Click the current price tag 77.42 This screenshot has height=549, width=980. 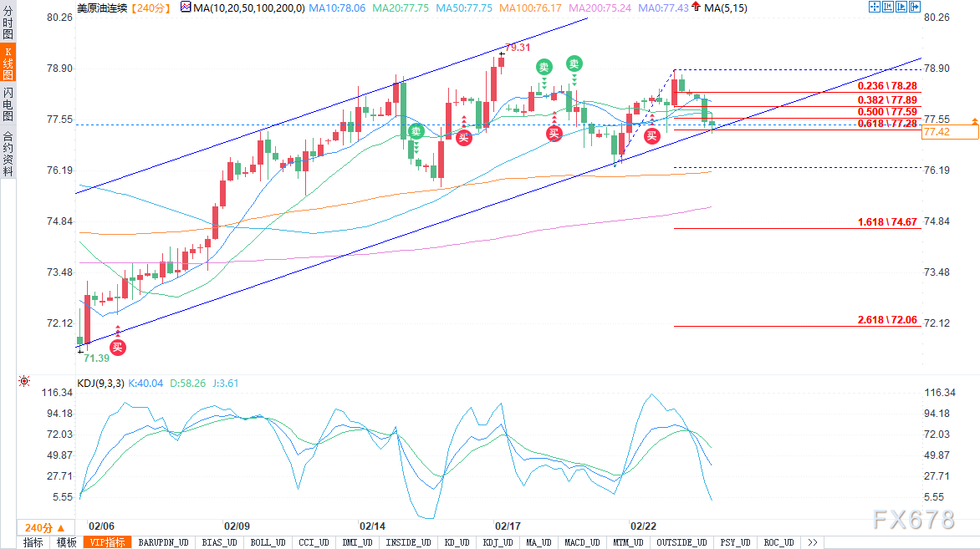click(x=950, y=132)
